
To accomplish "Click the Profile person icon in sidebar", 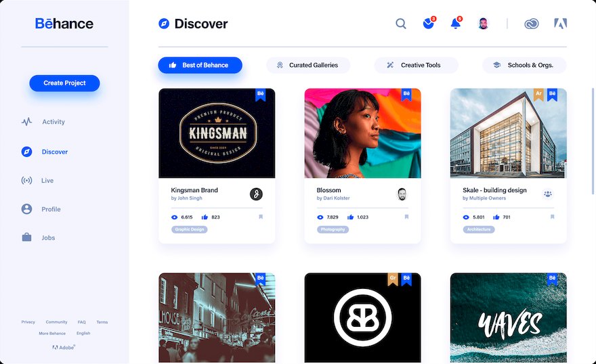I will tap(26, 209).
